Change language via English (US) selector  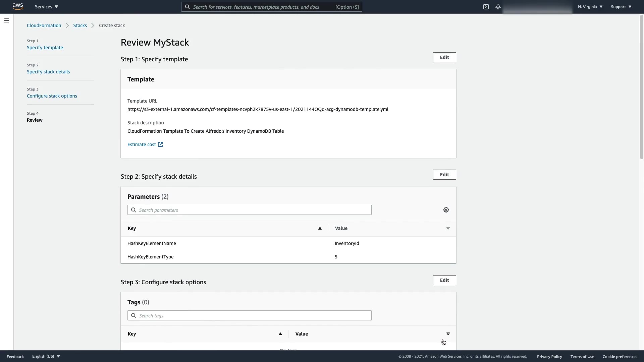[x=46, y=356]
